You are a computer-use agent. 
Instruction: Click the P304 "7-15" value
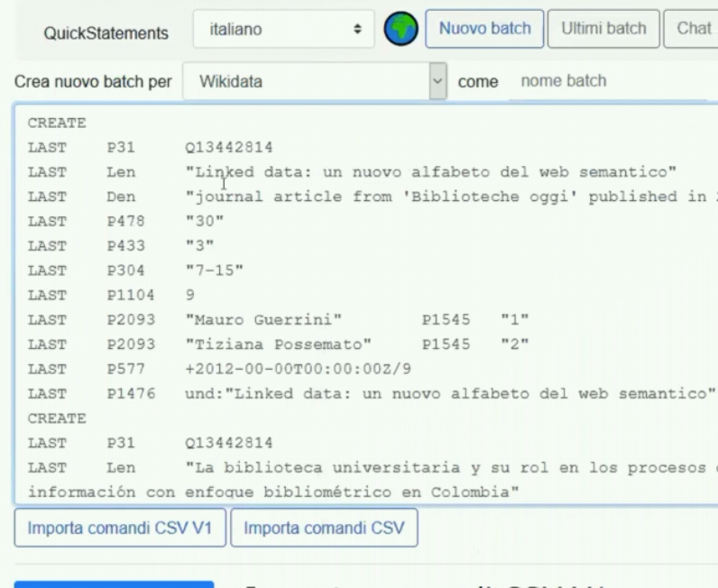(215, 271)
